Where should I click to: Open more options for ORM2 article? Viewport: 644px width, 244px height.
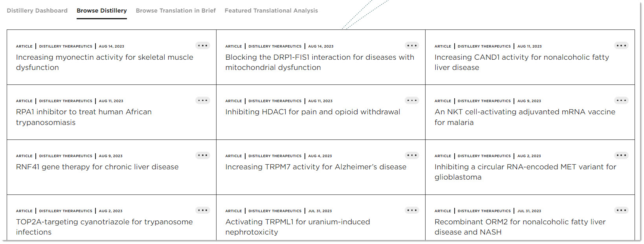[621, 210]
